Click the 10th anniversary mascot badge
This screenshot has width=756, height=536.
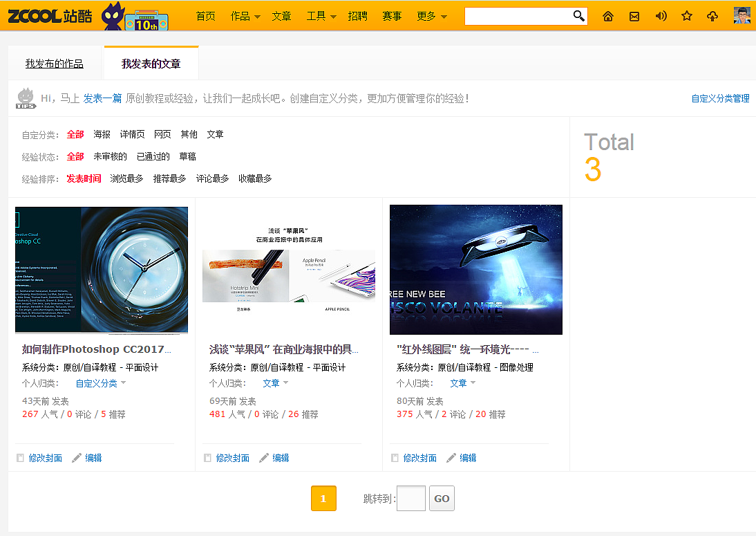(x=135, y=17)
